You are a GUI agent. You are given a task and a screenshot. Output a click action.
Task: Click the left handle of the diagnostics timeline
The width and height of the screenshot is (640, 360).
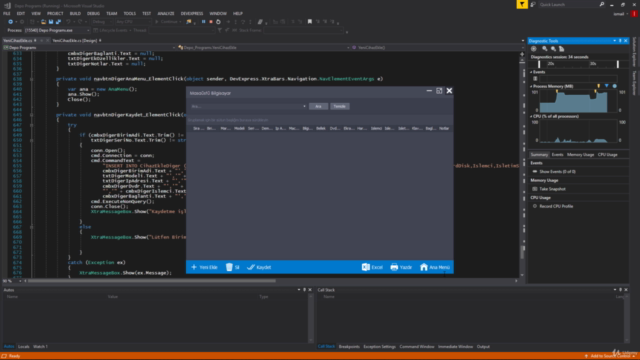coord(539,64)
